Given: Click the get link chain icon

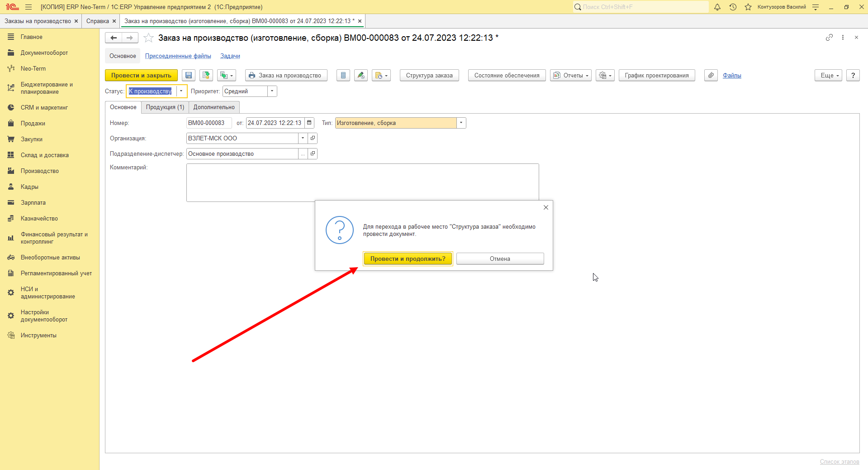Looking at the screenshot, I should [829, 38].
